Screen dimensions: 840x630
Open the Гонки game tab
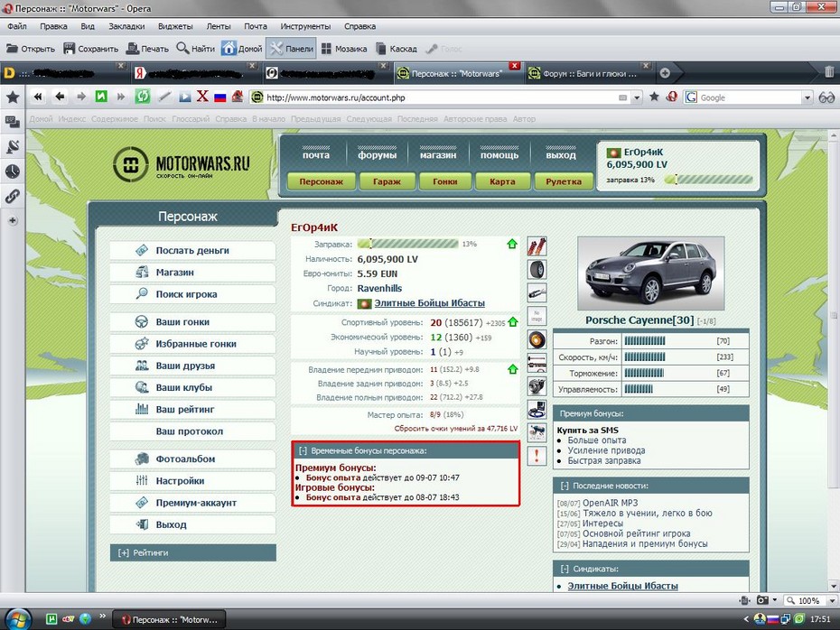click(445, 181)
